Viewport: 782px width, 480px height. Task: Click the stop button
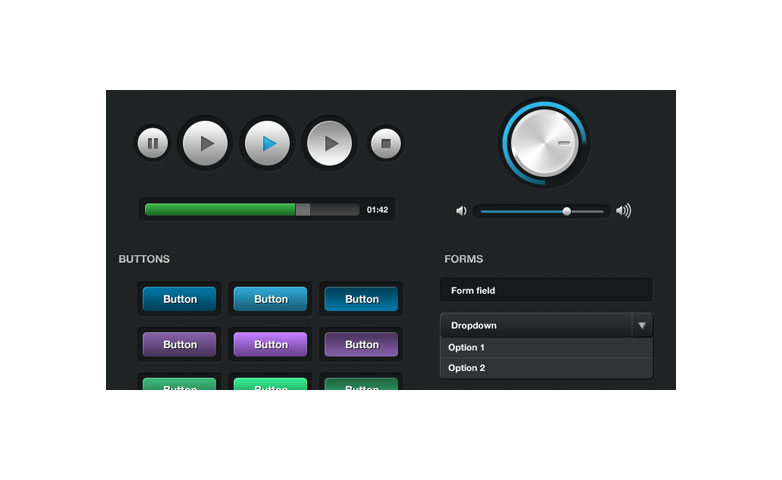click(x=386, y=144)
